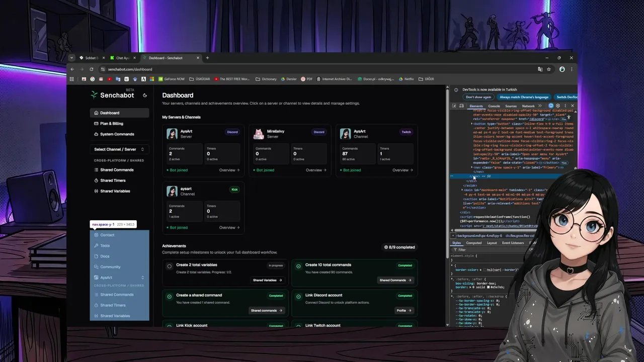Switch to DevTools Network tab

(x=528, y=106)
